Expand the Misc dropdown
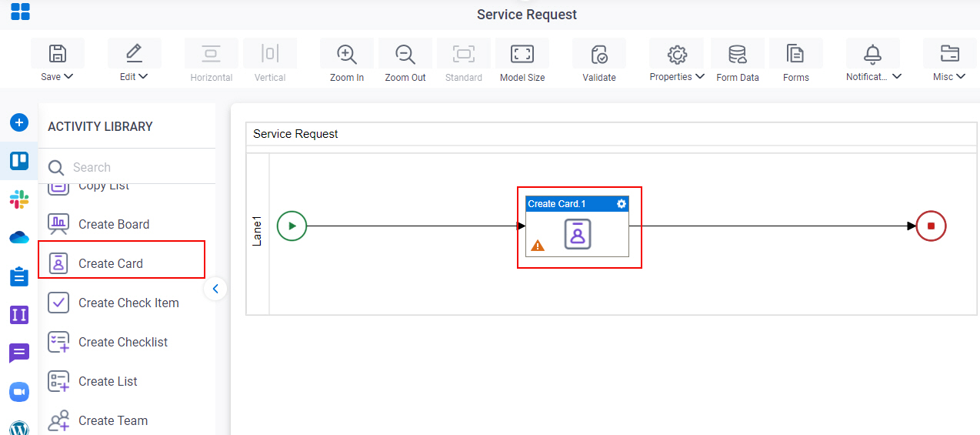This screenshot has height=435, width=980. point(960,77)
